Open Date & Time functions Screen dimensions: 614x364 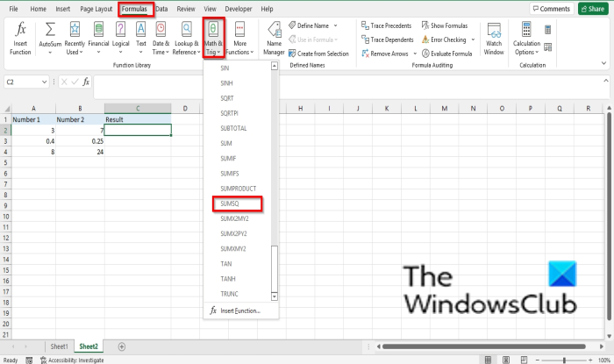[161, 39]
